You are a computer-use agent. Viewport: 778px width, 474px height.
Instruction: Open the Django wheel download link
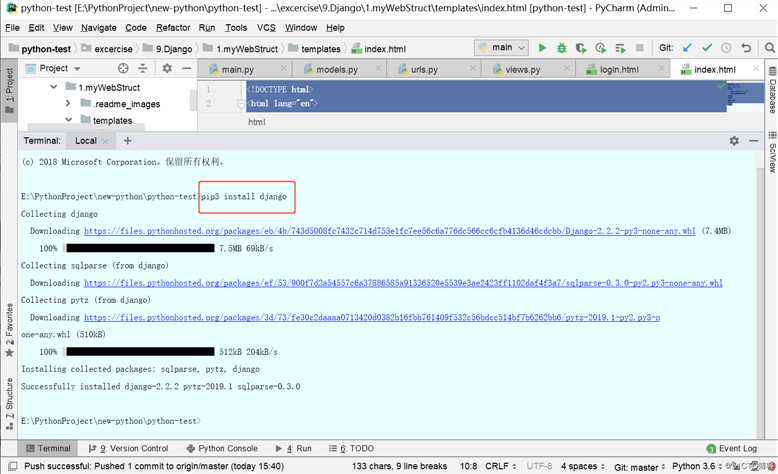389,231
